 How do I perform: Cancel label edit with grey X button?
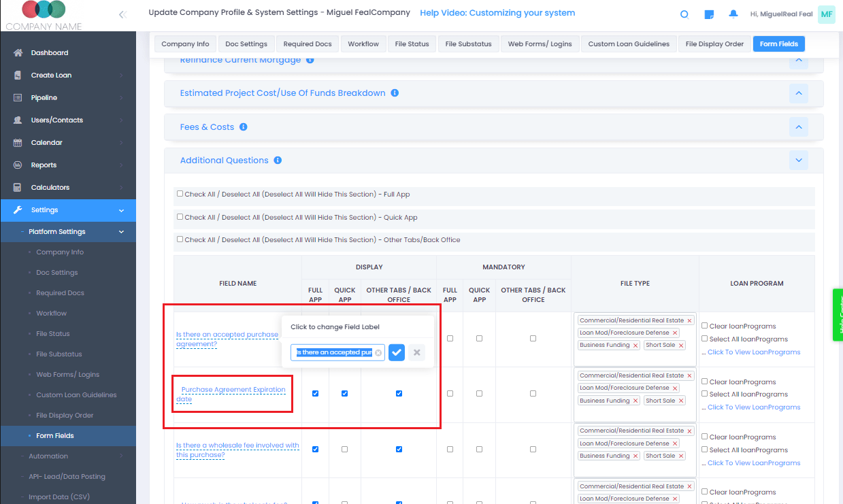(417, 352)
